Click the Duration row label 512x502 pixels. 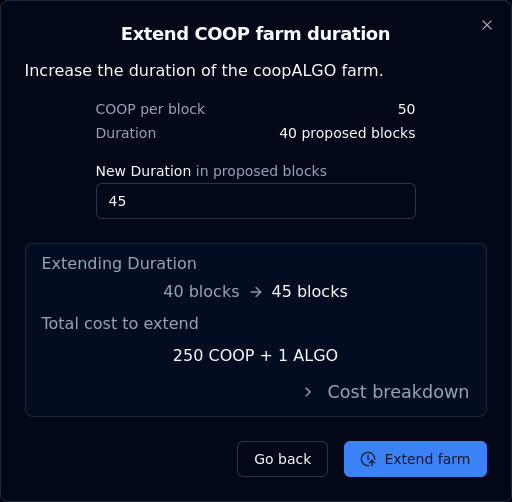126,133
